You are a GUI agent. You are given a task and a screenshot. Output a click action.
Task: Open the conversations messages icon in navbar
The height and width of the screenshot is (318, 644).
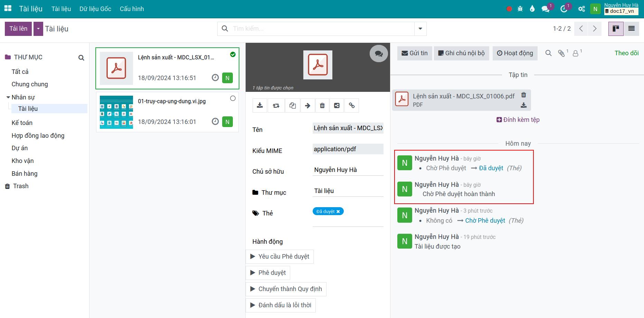(546, 9)
